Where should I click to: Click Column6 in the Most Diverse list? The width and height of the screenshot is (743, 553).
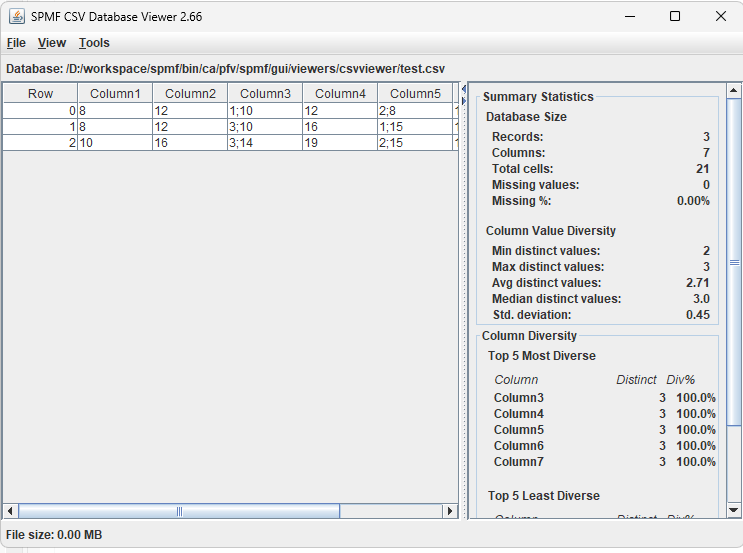click(x=518, y=446)
